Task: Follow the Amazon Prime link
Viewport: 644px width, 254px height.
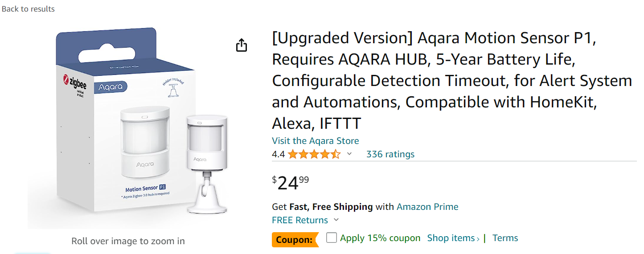Action: click(427, 207)
